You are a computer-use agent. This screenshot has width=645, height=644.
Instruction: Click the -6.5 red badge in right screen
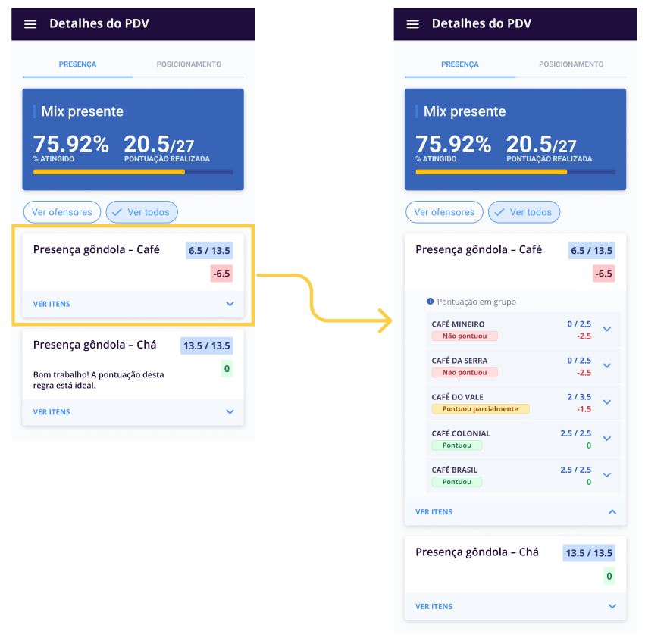coord(604,274)
